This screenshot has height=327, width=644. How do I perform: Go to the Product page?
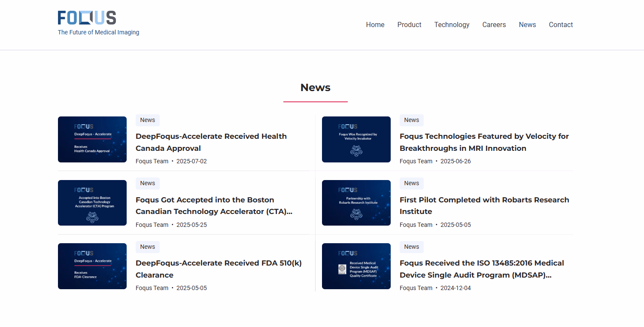(x=409, y=25)
